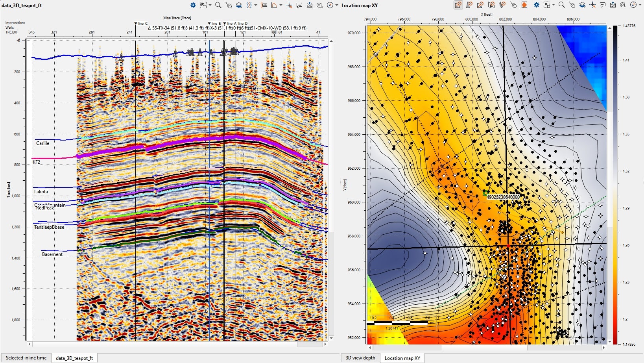
Task: Click the crosshair picking tool in seismic toolbar
Action: point(289,5)
